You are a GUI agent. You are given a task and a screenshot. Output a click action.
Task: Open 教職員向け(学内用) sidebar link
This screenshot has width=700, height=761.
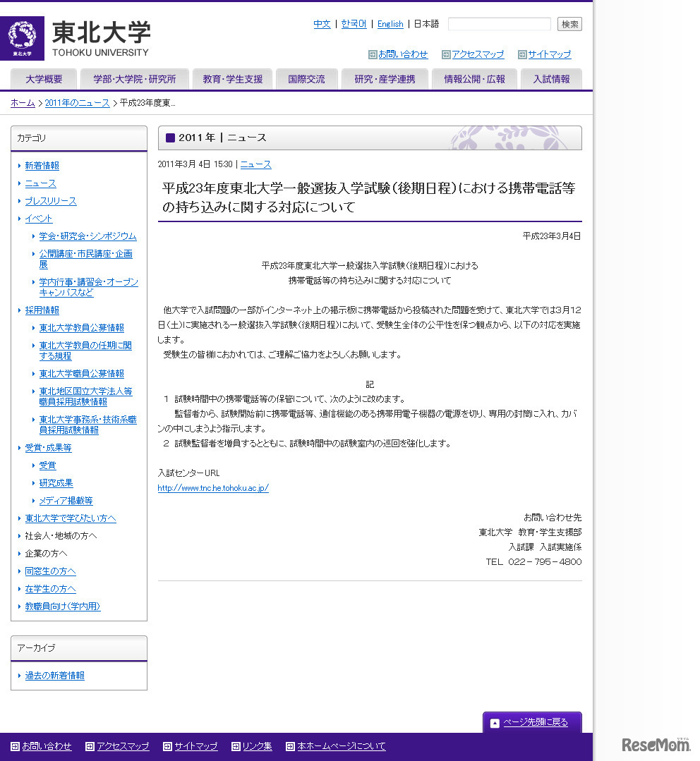(63, 606)
